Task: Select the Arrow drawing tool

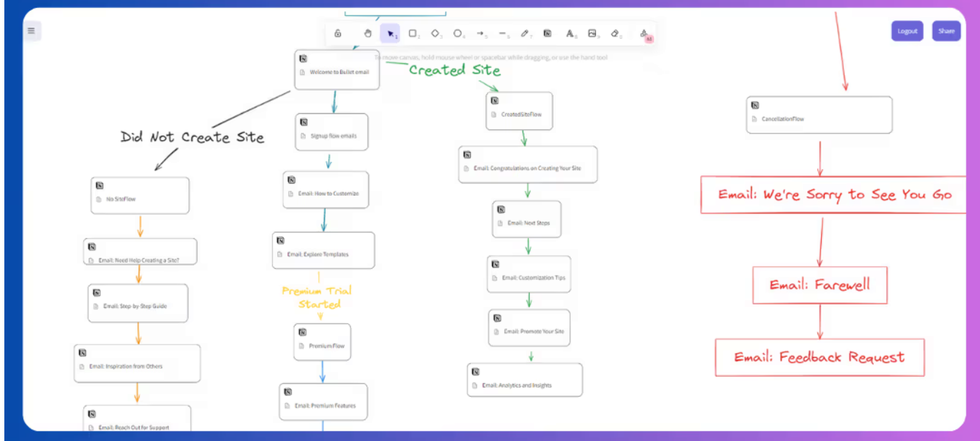Action: [480, 34]
